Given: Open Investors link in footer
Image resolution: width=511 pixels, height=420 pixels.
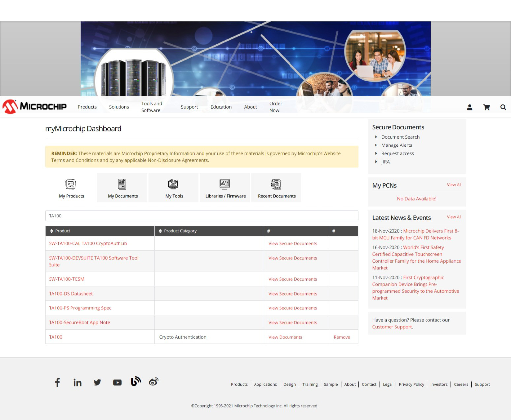Looking at the screenshot, I should (439, 384).
